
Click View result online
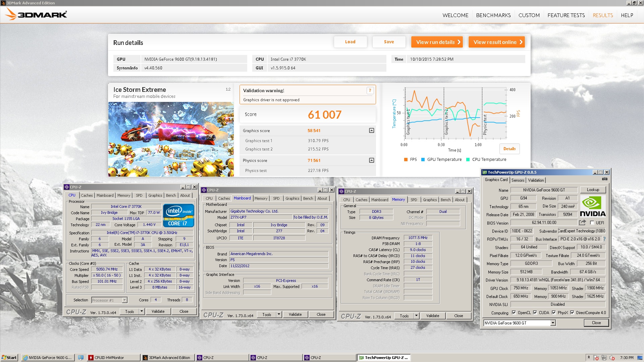[497, 42]
